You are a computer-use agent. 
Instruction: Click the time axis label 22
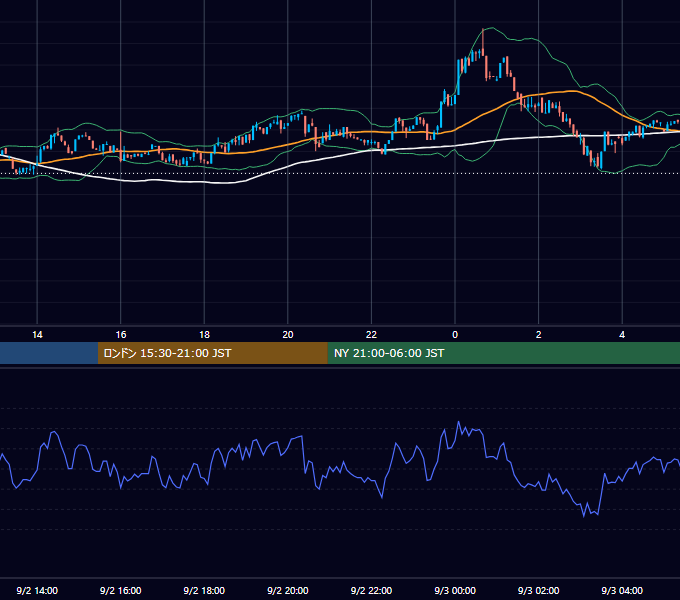click(x=371, y=335)
